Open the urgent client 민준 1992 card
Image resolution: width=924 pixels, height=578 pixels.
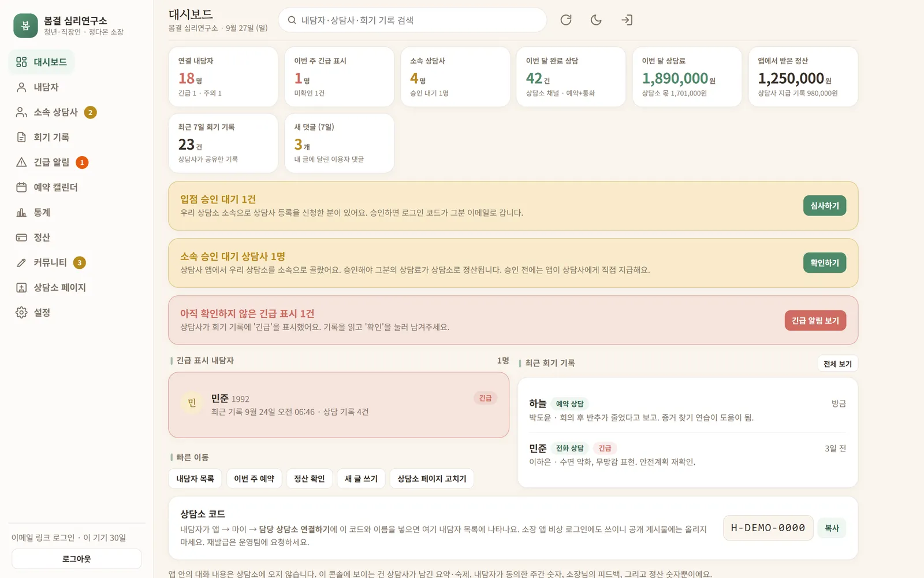tap(338, 405)
